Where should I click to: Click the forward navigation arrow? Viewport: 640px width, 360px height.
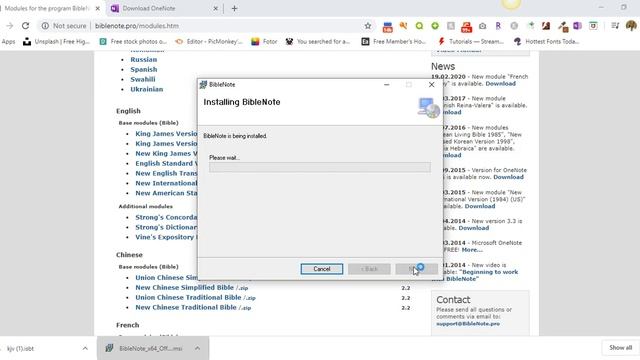(x=9, y=26)
